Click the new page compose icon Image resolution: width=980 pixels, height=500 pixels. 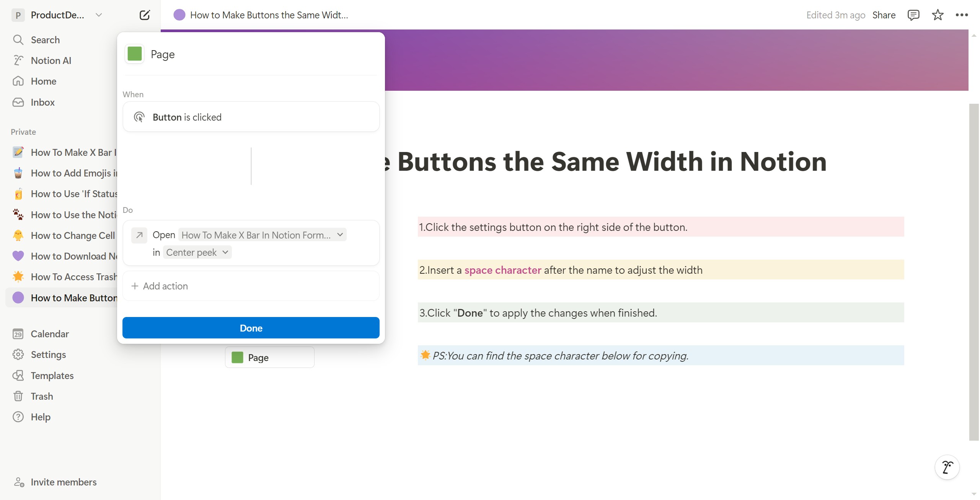[145, 15]
